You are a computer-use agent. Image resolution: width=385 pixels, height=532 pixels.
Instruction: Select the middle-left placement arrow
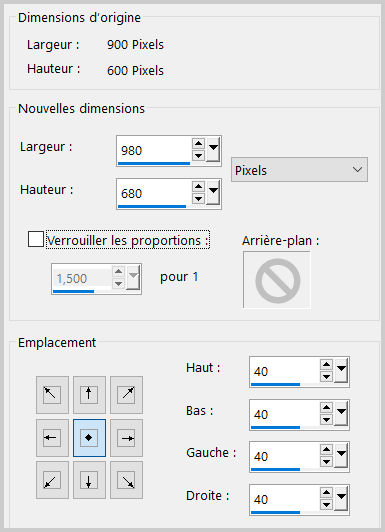52,438
